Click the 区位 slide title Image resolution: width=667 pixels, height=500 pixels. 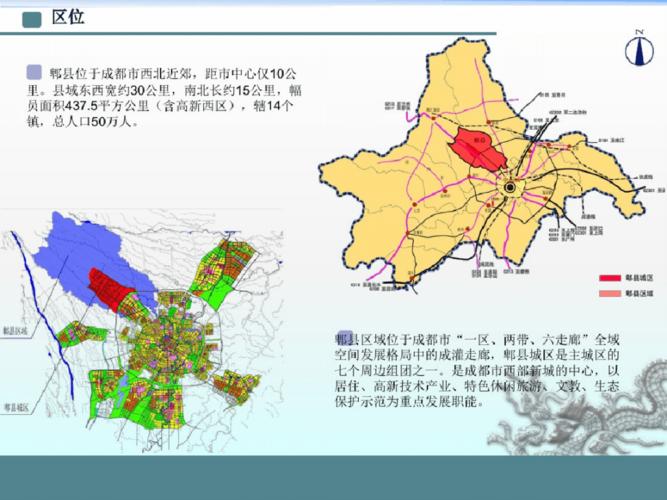pyautogui.click(x=68, y=17)
